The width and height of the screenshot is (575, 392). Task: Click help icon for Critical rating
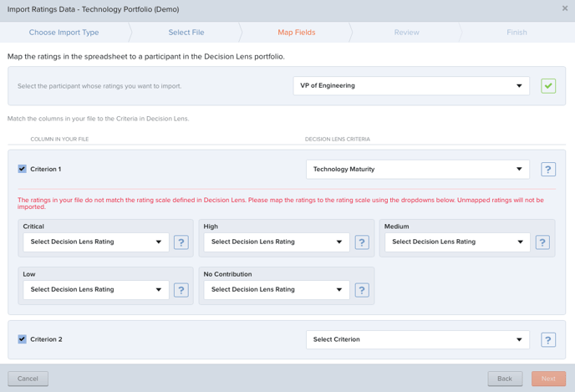(x=181, y=242)
